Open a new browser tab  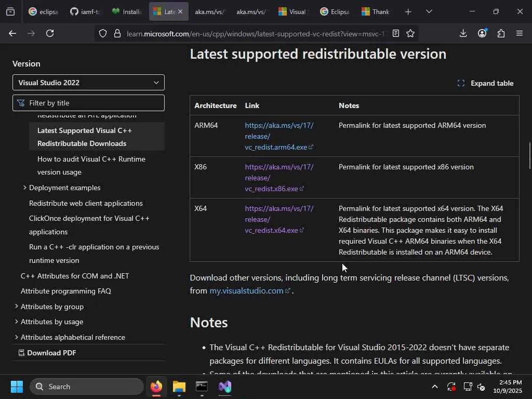(x=408, y=11)
